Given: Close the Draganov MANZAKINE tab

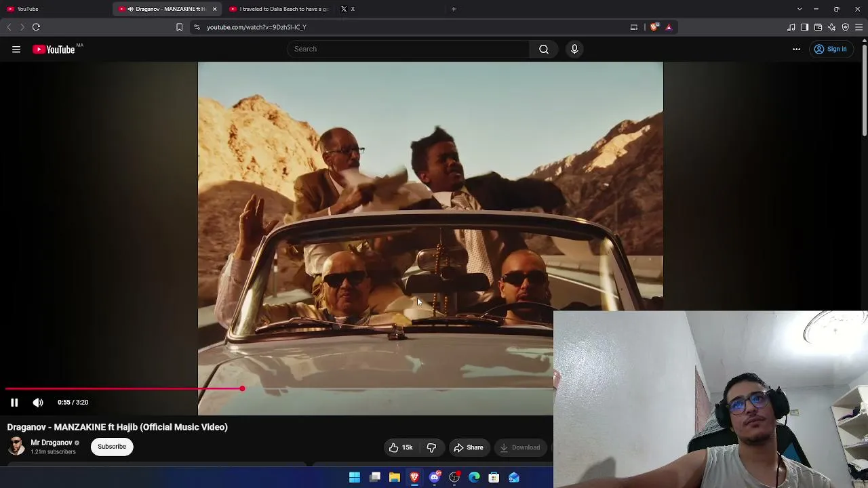Looking at the screenshot, I should (x=215, y=9).
